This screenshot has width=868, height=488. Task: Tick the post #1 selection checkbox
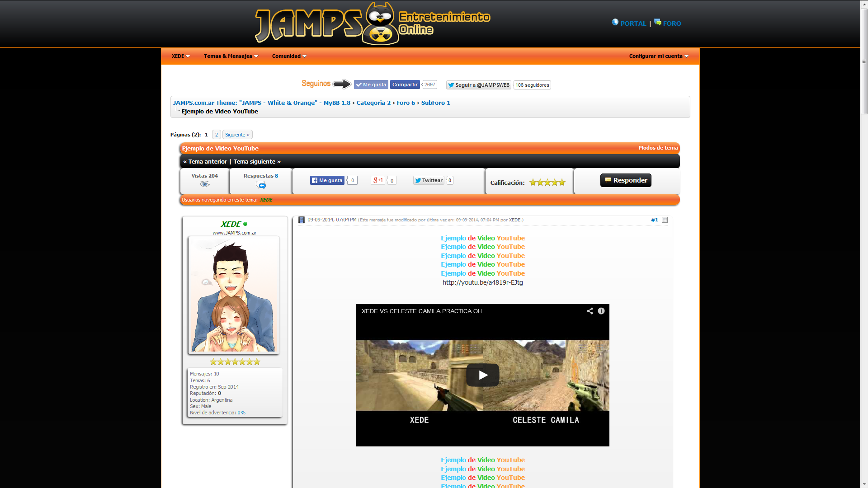coord(665,220)
